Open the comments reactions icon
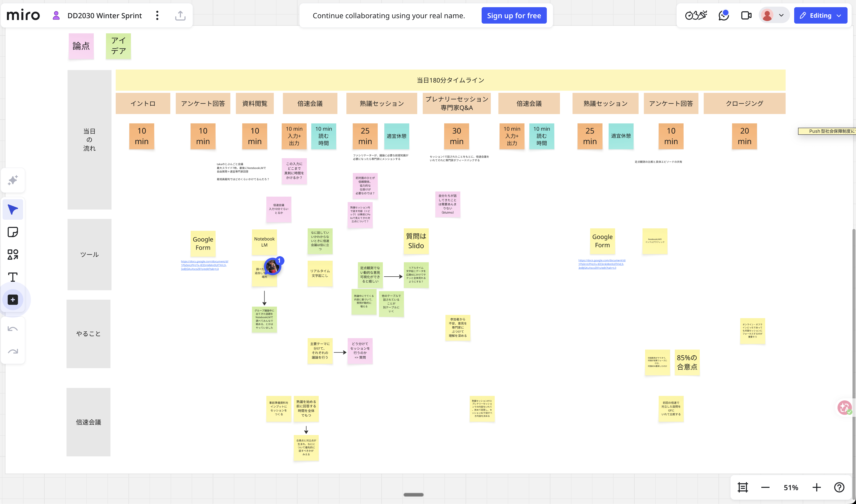This screenshot has width=856, height=504. click(723, 15)
